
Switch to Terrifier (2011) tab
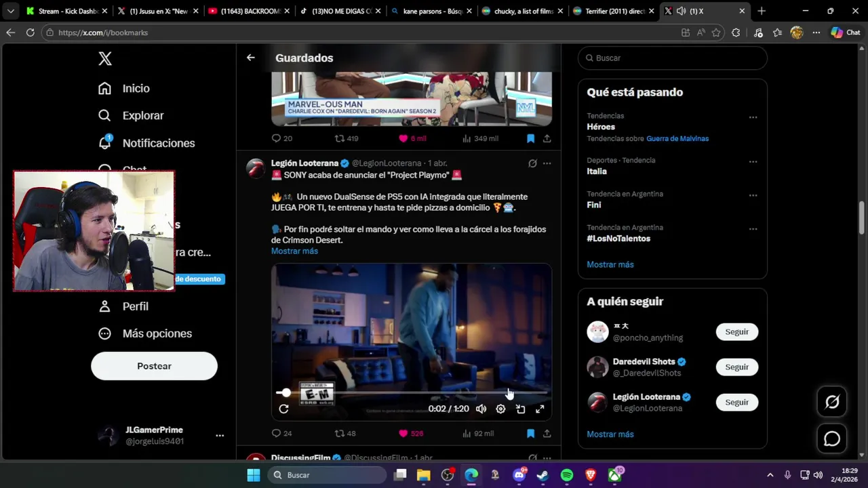[612, 11]
